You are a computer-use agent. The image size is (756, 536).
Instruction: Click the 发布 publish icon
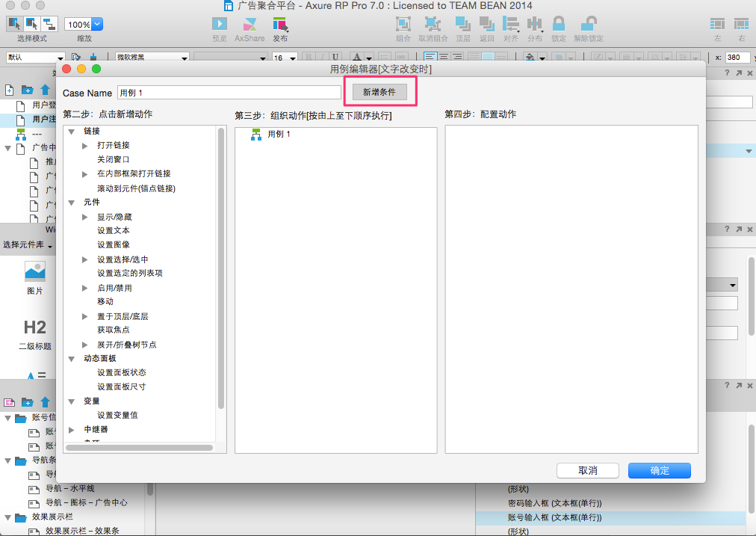pos(279,25)
